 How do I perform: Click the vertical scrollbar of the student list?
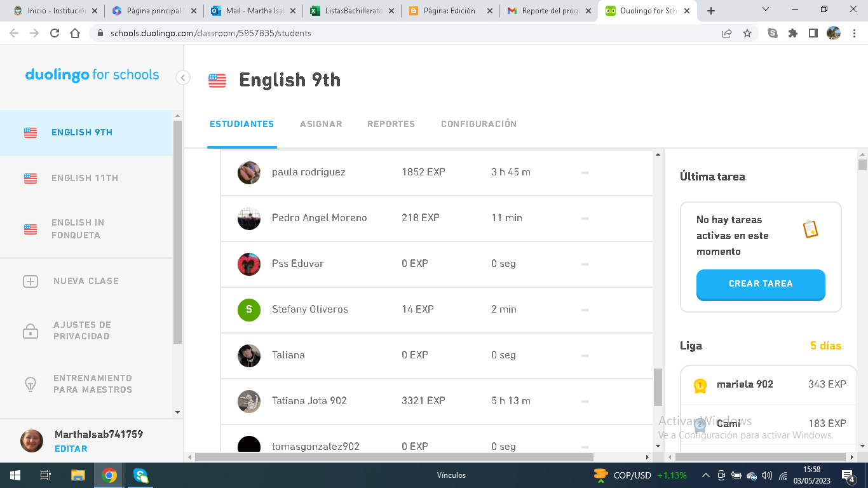tap(658, 387)
